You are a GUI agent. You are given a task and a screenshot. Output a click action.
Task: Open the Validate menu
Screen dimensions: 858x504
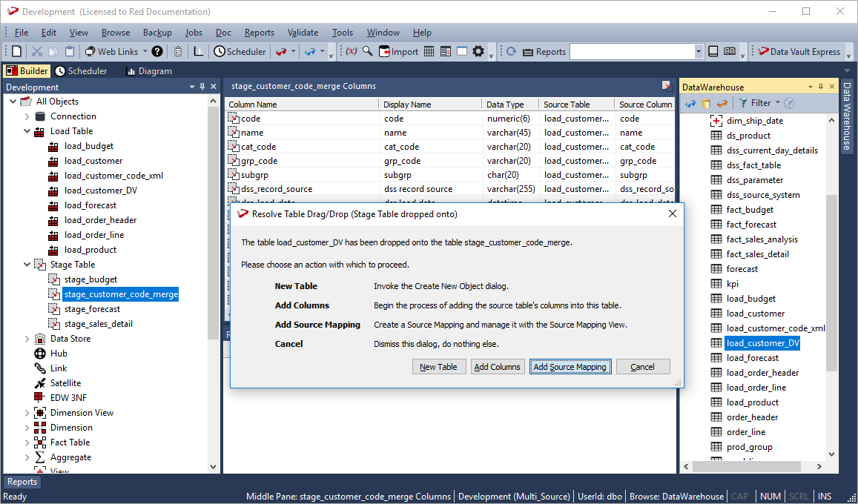click(303, 33)
